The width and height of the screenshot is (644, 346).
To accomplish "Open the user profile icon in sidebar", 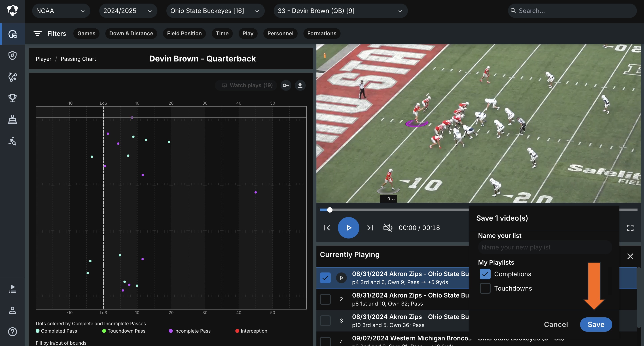I will click(12, 310).
